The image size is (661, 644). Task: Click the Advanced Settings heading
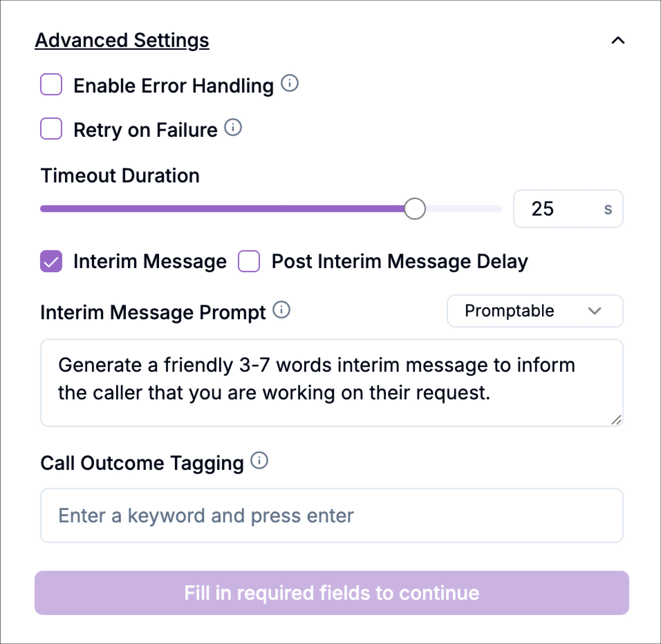click(x=122, y=40)
